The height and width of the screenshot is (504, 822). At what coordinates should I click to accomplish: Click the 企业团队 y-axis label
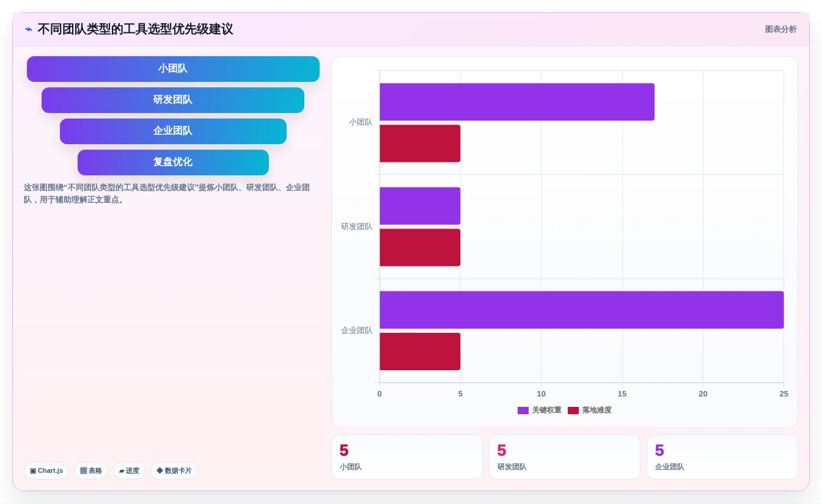356,331
